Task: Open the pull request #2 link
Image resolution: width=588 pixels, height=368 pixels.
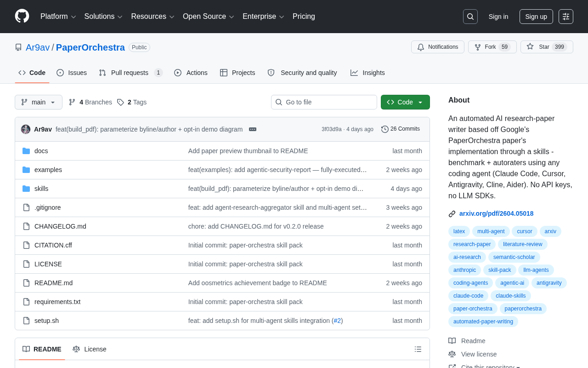Action: point(337,321)
